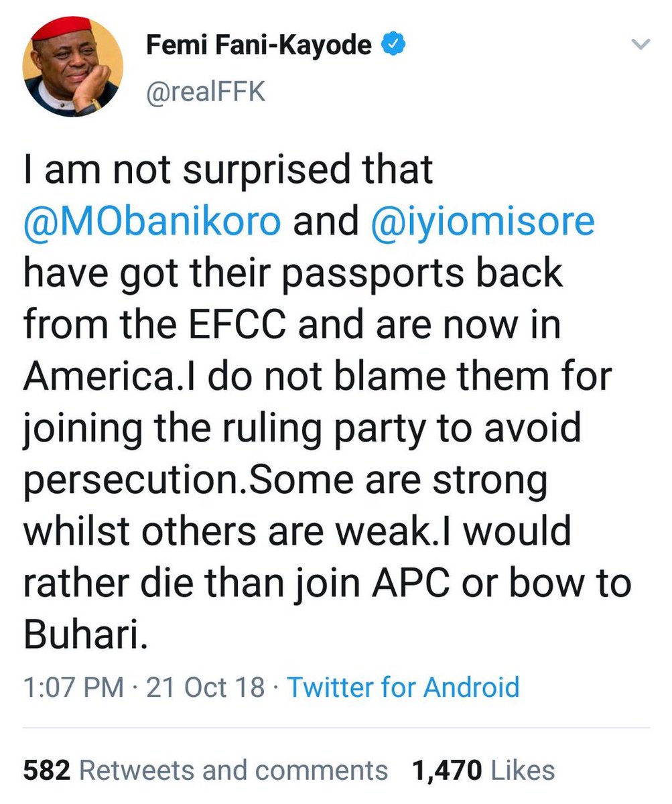The width and height of the screenshot is (672, 804).
Task: Open the Twitter for Android source link
Action: (403, 687)
